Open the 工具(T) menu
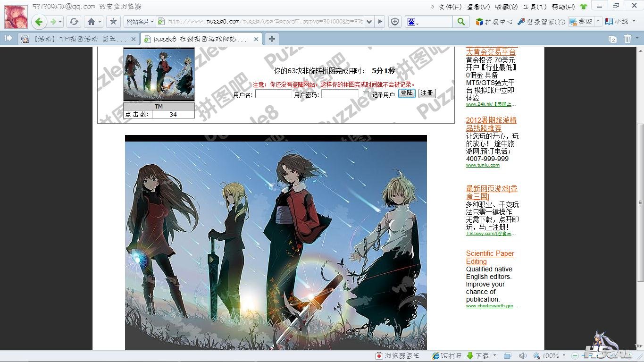This screenshot has width=644, height=362. coord(534,7)
